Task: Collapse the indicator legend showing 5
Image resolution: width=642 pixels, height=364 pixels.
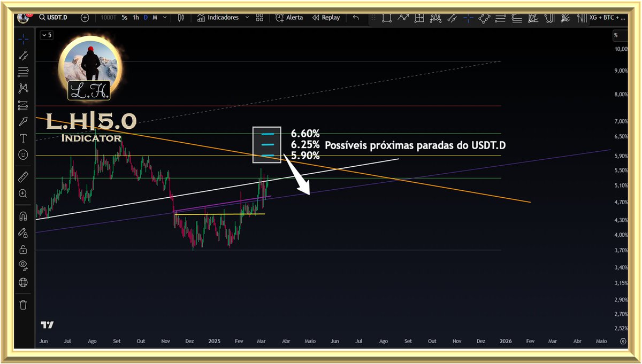Action: coord(47,35)
